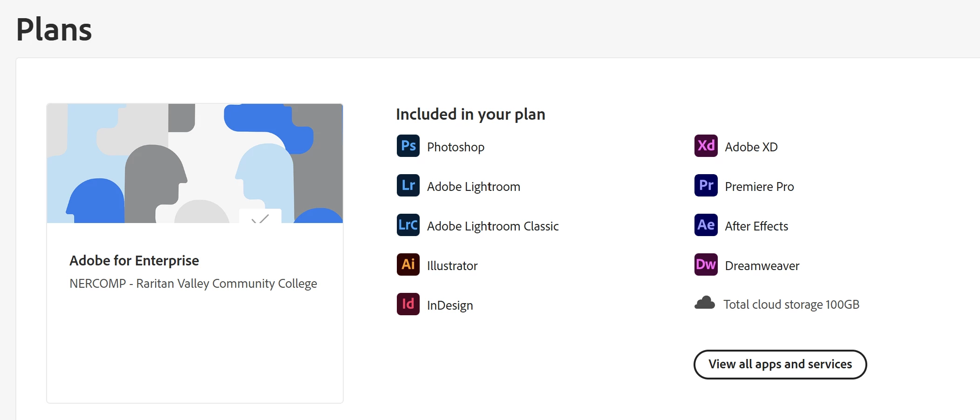Click the Lightroom Classic LrC icon
Viewport: 980px width, 420px height.
[x=408, y=225]
